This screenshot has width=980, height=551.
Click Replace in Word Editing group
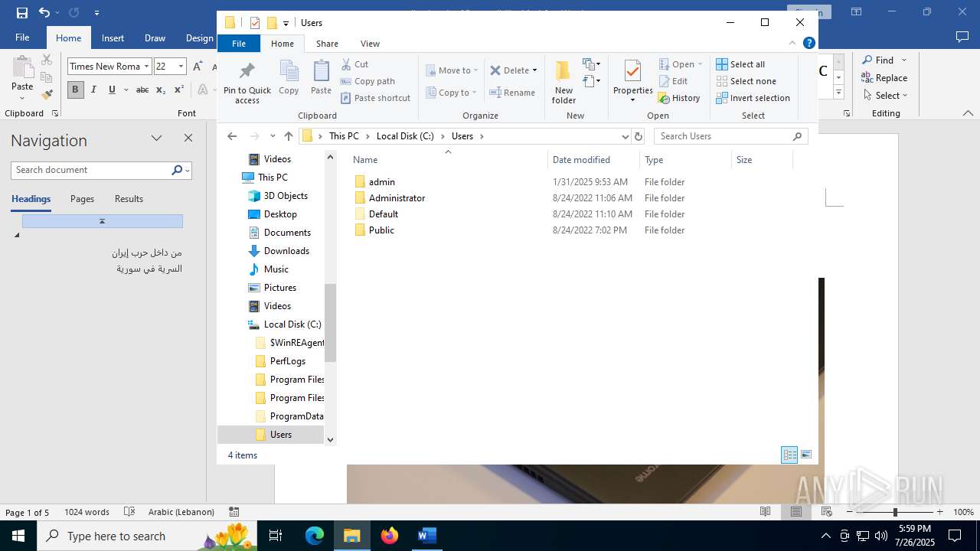884,77
